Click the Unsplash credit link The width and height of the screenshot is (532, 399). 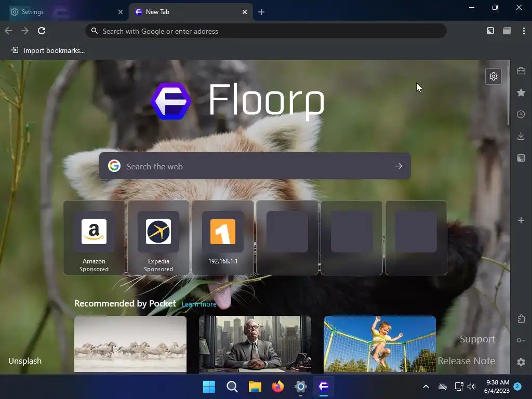click(25, 361)
